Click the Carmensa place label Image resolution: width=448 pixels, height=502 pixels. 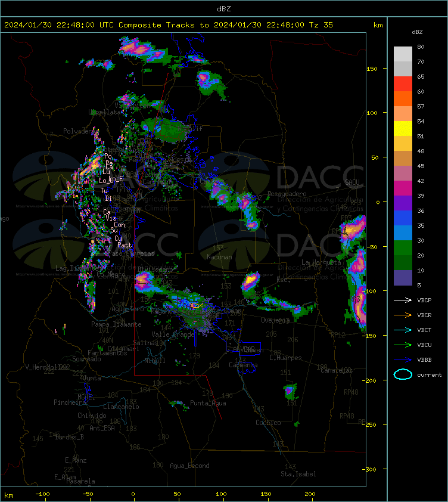tap(243, 365)
